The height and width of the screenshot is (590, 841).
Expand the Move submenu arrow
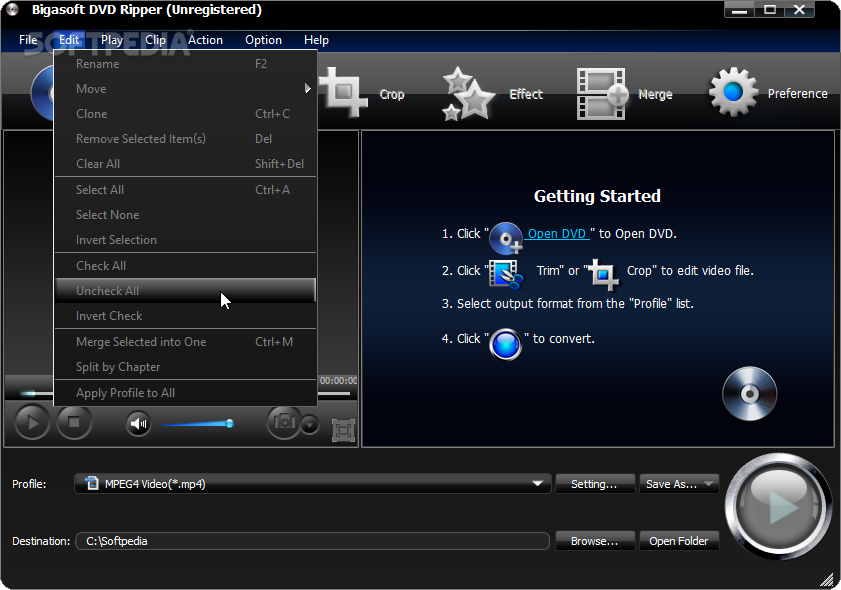[x=307, y=88]
